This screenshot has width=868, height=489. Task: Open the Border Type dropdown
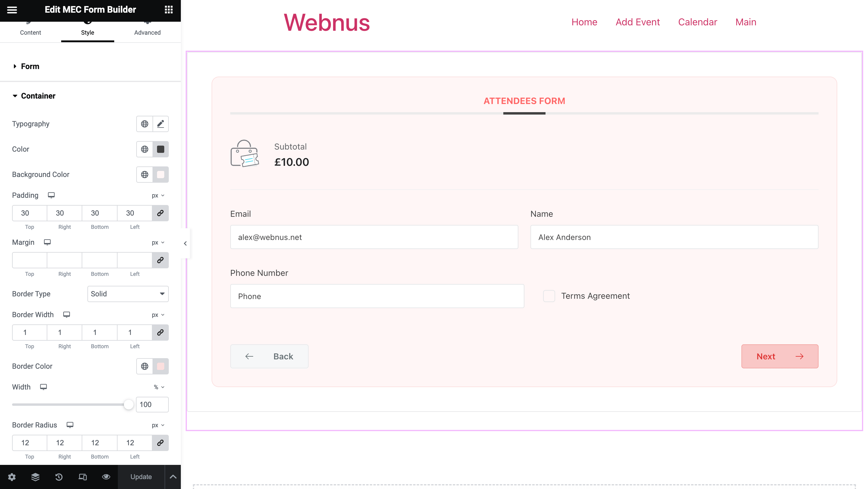pyautogui.click(x=128, y=294)
